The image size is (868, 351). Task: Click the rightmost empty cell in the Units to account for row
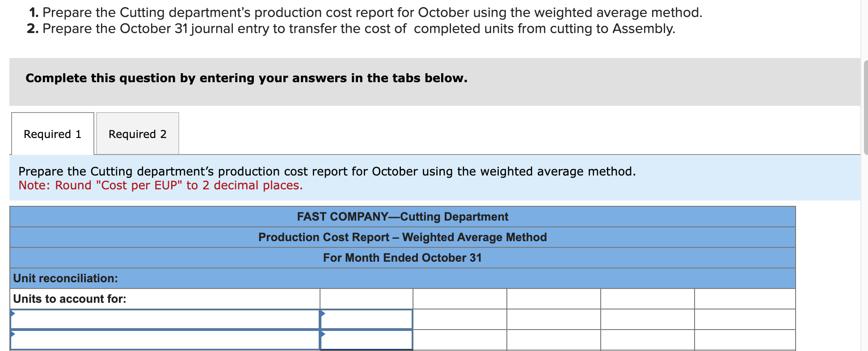pyautogui.click(x=744, y=298)
